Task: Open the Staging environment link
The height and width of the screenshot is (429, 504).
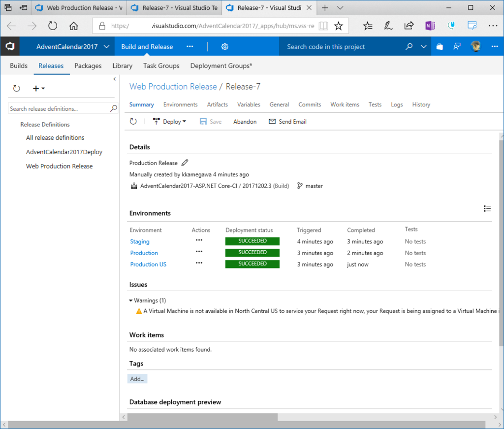Action: [139, 241]
